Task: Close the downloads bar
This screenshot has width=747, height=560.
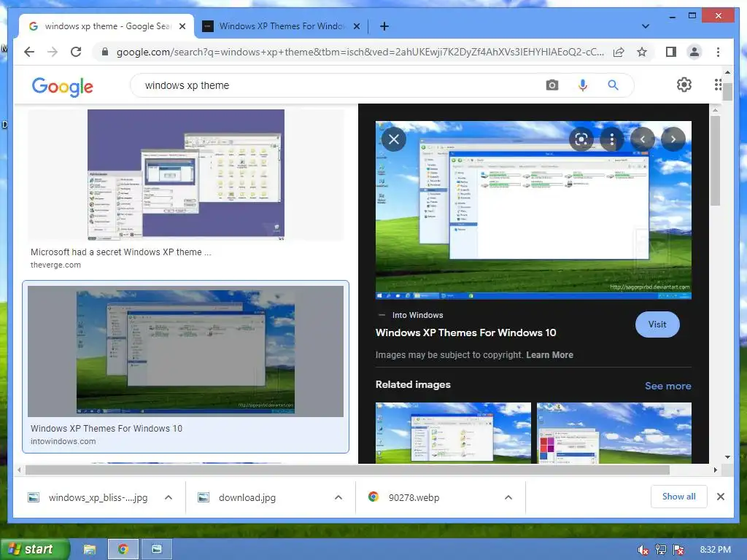Action: (x=721, y=497)
